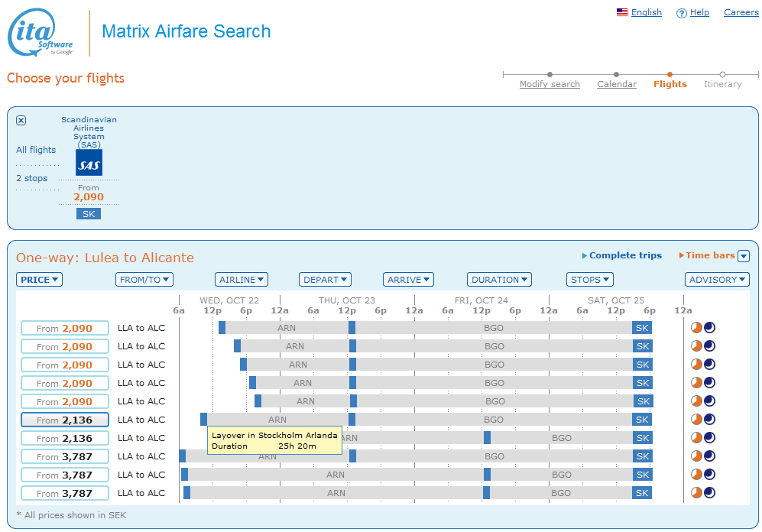The width and height of the screenshot is (762, 532).
Task: Click ARN layover in first 2,136 bar
Action: (277, 420)
